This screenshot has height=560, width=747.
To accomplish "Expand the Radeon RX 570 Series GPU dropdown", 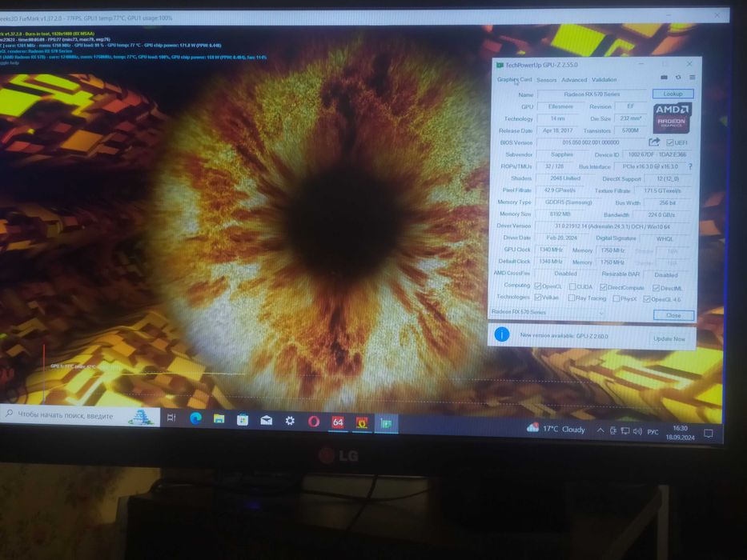I will pos(548,312).
